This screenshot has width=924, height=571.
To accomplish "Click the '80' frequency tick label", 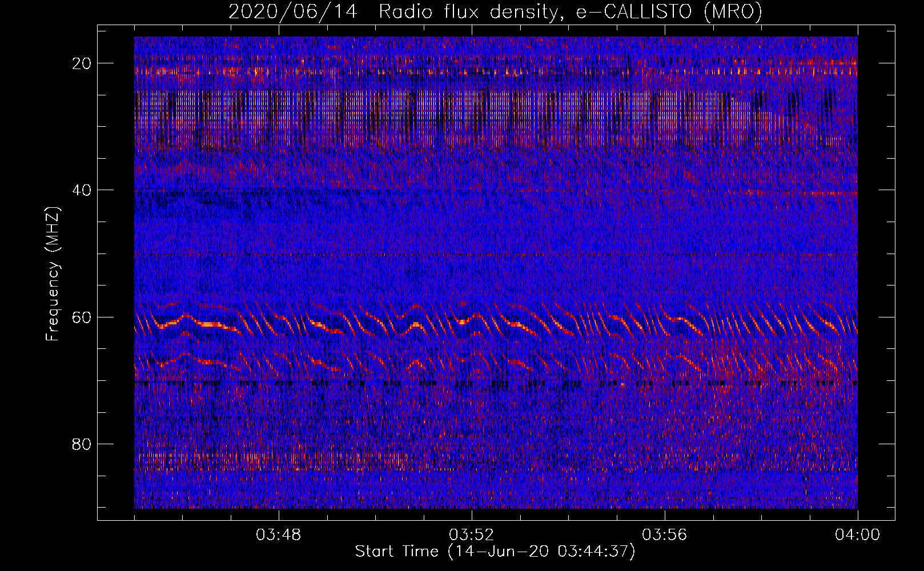I will point(82,444).
